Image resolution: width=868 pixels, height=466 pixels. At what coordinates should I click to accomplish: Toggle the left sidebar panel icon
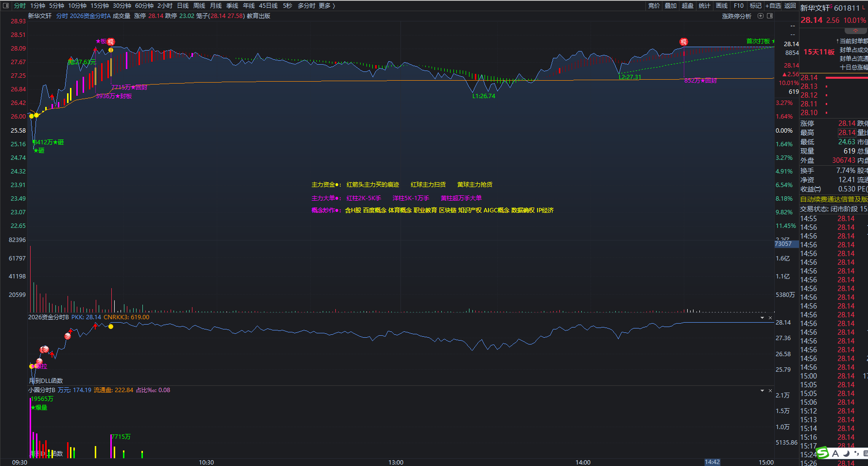[x=6, y=6]
